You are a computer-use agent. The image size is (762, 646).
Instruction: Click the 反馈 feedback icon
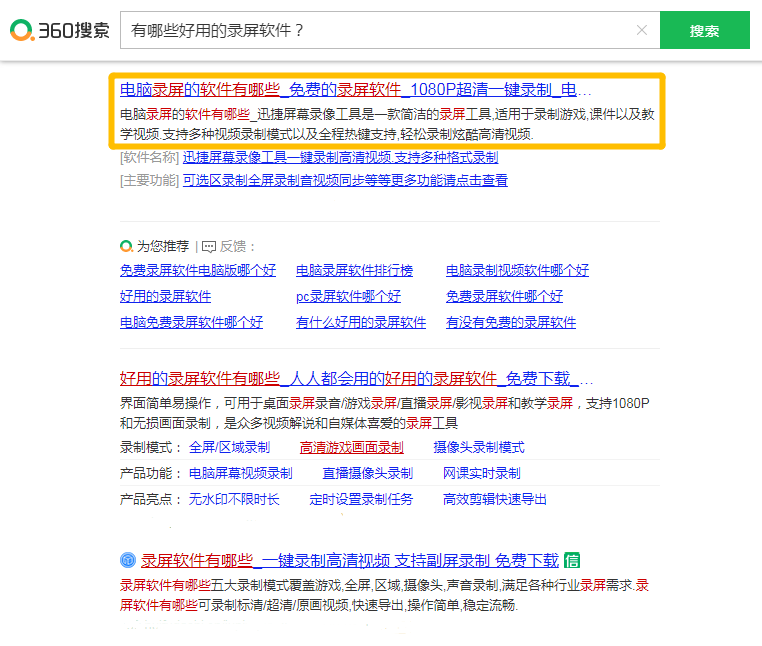208,246
